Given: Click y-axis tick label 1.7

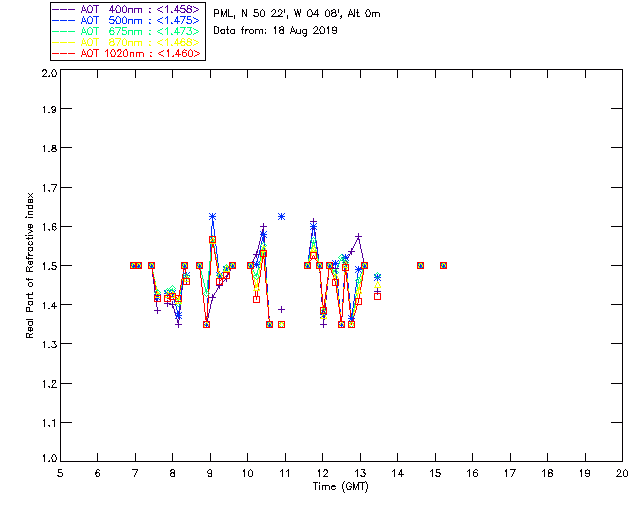Looking at the screenshot, I should click(49, 188).
